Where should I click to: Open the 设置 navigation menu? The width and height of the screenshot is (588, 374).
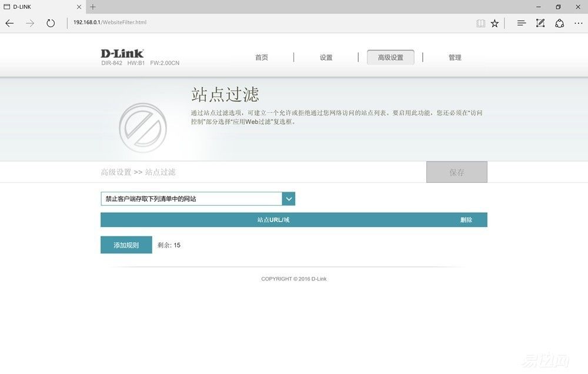pos(326,58)
